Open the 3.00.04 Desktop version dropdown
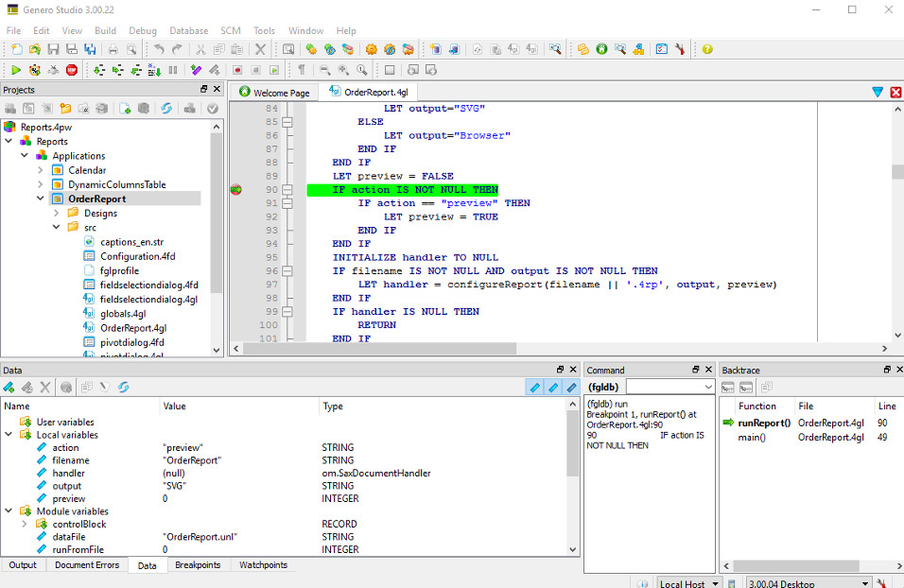Image resolution: width=904 pixels, height=588 pixels. pos(808,582)
